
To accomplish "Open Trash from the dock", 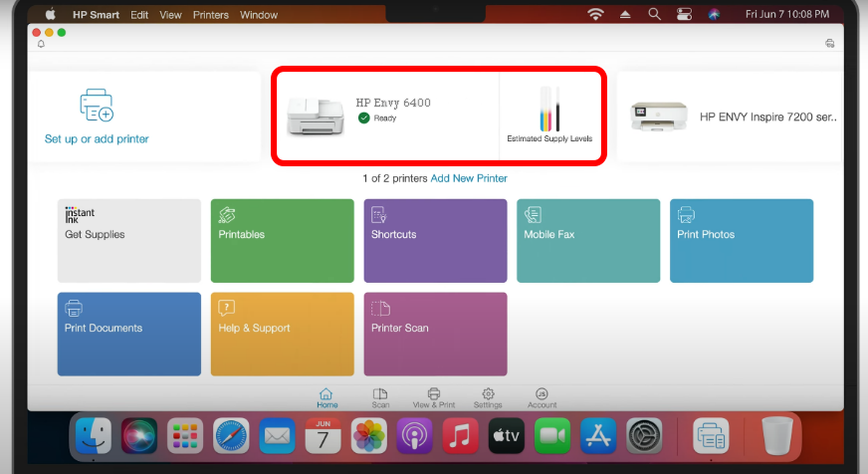I will click(777, 435).
